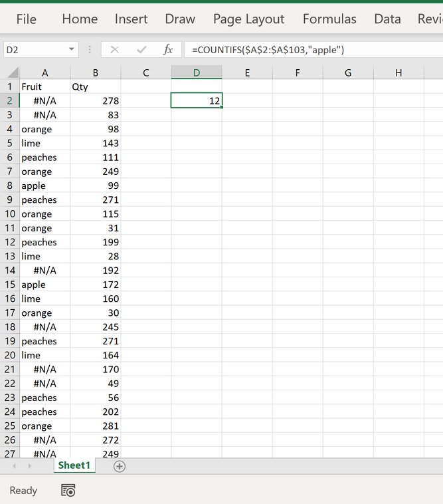Viewport: 443px width, 504px height.
Task: Select the orange cell in row 17
Action: [45, 313]
